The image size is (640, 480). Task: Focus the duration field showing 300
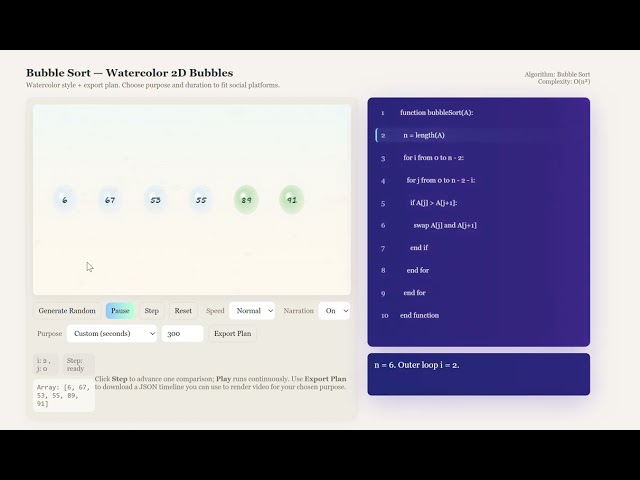pyautogui.click(x=182, y=333)
